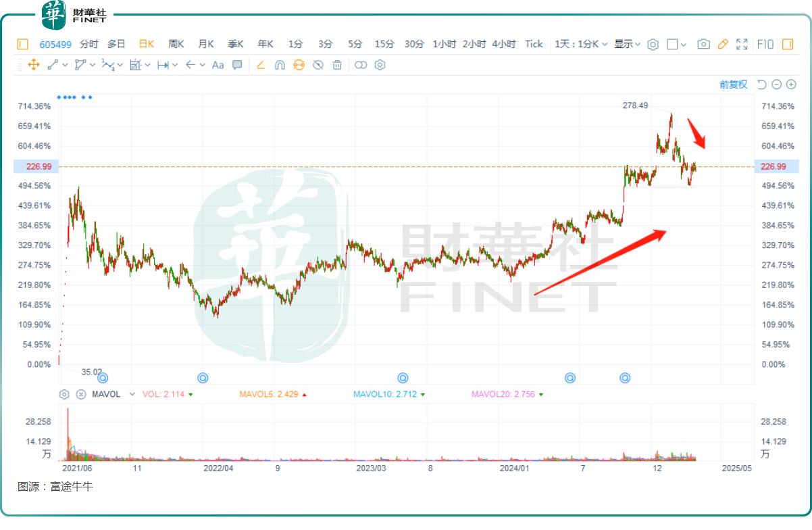Click the camera screenshot icon
The image size is (812, 530).
[x=703, y=44]
